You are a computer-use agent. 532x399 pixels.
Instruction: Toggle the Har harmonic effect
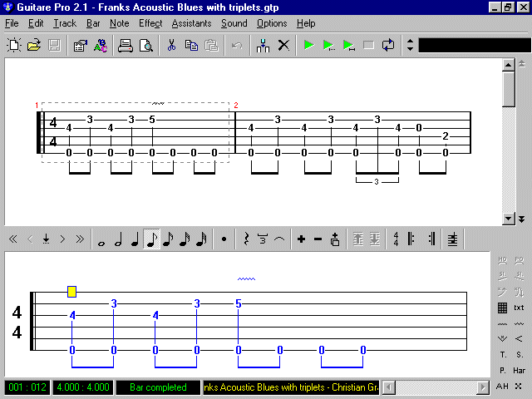pyautogui.click(x=520, y=371)
